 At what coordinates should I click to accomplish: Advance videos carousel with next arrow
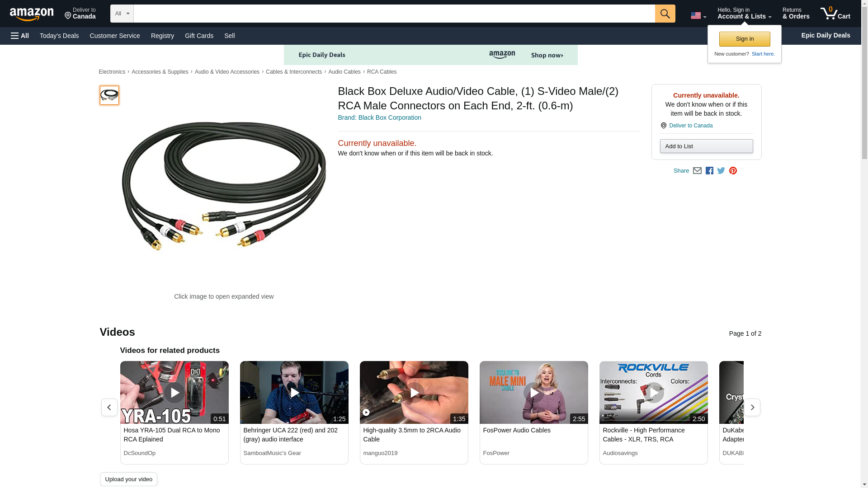point(752,408)
